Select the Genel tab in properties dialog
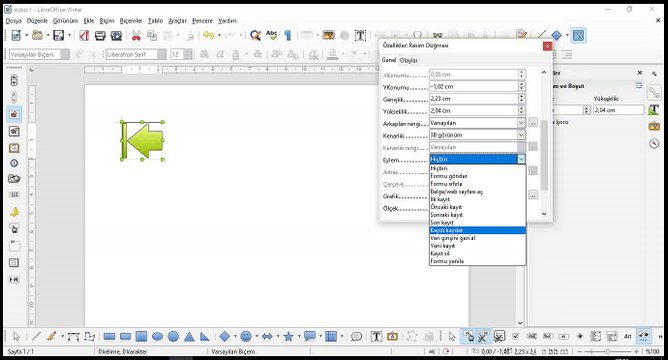The height and width of the screenshot is (360, 668). point(389,60)
